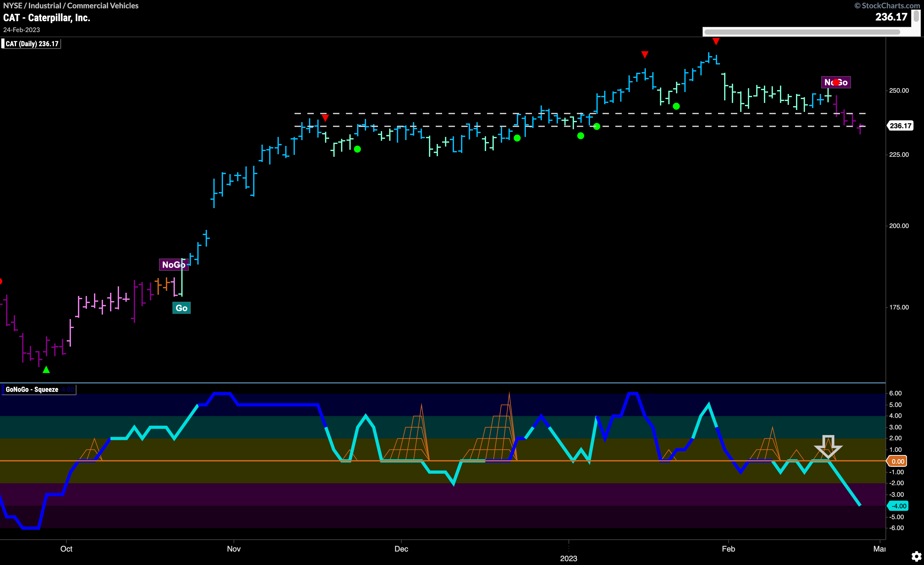
Task: Click the horizontal scrollbar thumb at top right
Action: [x=802, y=32]
